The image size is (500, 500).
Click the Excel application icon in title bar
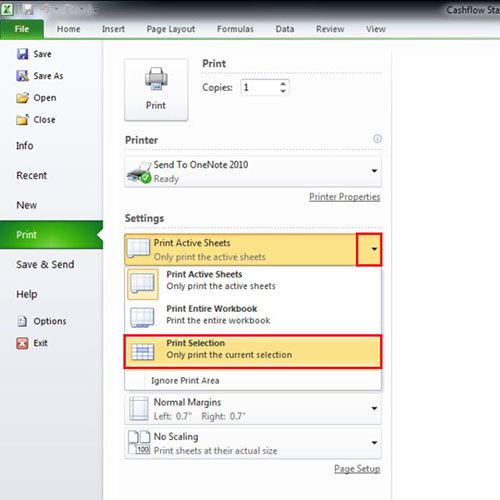point(7,9)
